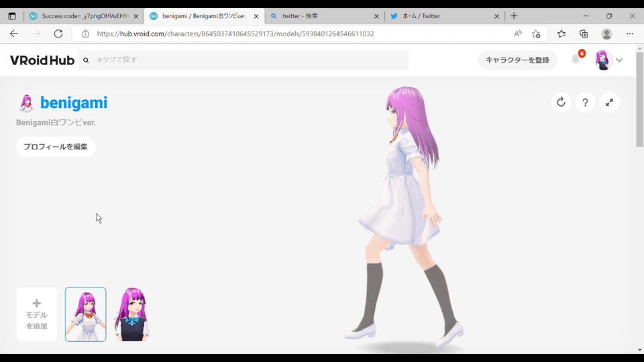Screen dimensions: 644x362
Task: Close the Success code tab
Action: click(x=136, y=16)
